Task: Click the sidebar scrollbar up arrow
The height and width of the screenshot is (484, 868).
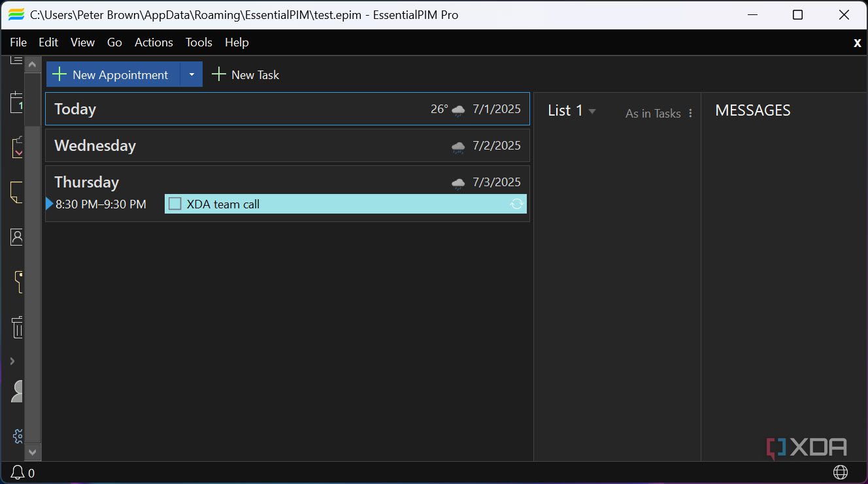Action: coord(33,64)
